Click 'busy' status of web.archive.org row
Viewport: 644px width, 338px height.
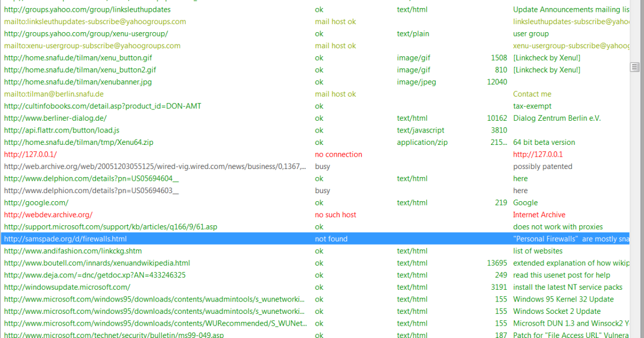pyautogui.click(x=323, y=166)
